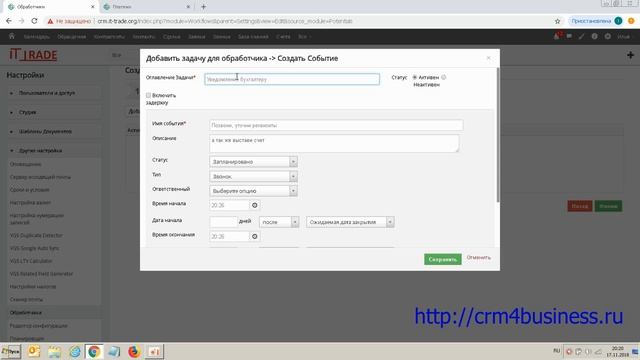Open 'Ответственный' dropdown 'Выберите опцию'
Screen dimensions: 640x360
coord(253,191)
